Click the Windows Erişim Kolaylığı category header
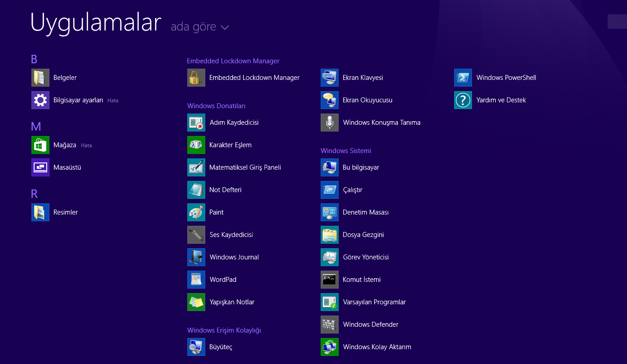627x364 pixels. (224, 330)
